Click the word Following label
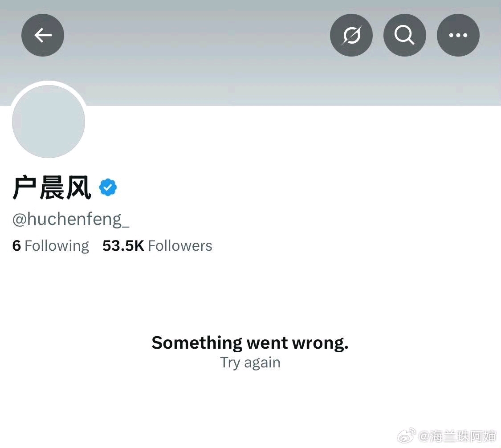501x448 pixels. coord(57,246)
